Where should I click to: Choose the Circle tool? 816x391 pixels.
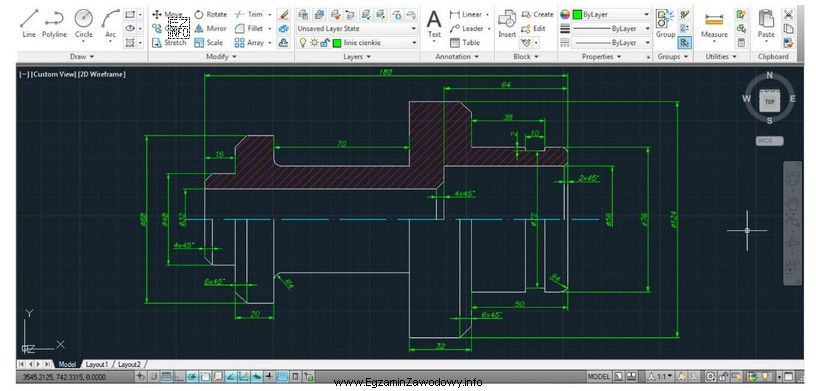(83, 23)
